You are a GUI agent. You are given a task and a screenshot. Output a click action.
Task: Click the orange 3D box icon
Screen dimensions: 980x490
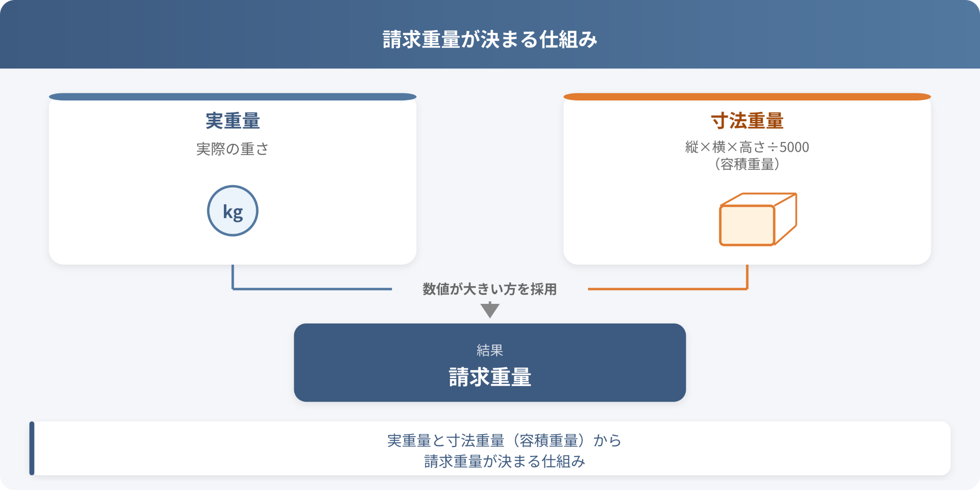click(758, 219)
